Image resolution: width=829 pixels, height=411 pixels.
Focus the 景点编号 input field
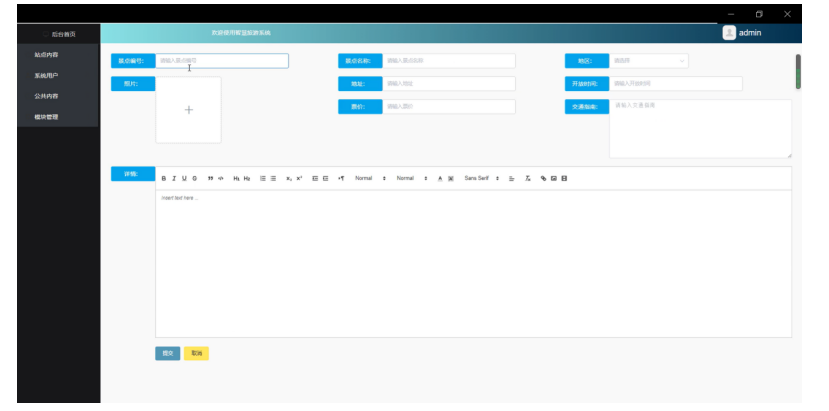pos(222,61)
